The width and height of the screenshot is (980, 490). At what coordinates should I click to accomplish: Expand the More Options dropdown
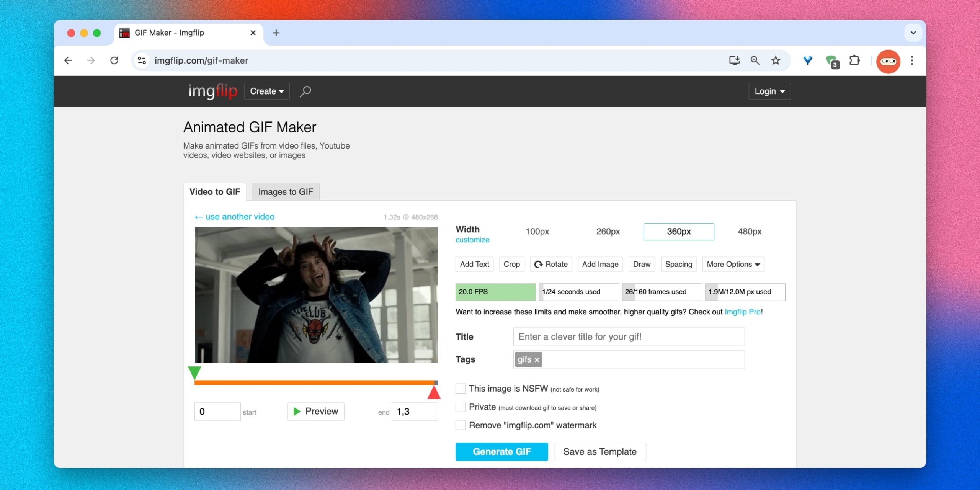tap(733, 264)
